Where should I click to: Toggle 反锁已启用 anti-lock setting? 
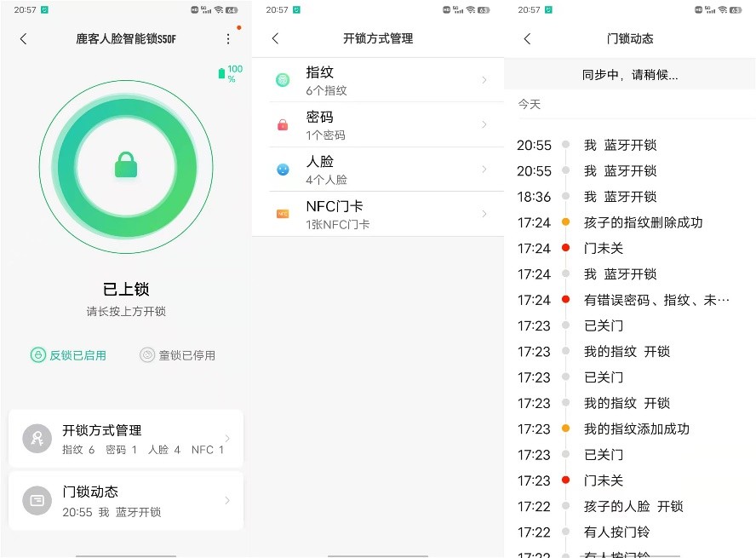click(68, 355)
